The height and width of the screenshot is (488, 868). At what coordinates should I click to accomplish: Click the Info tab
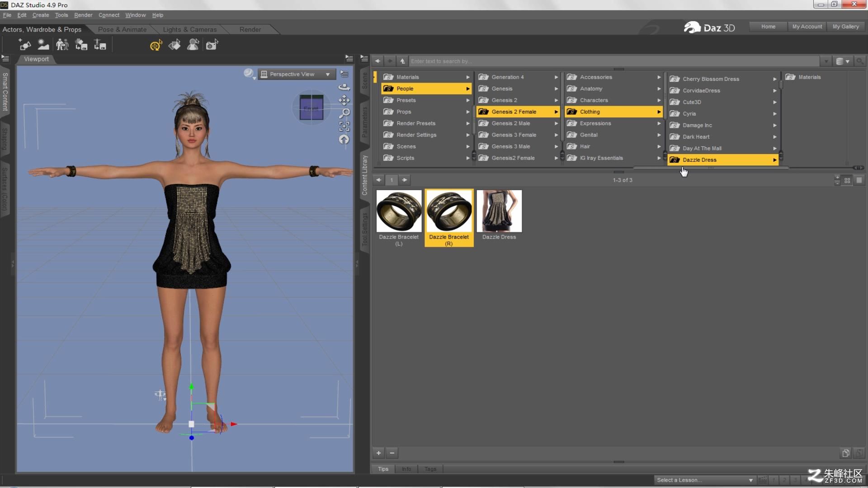click(x=406, y=469)
